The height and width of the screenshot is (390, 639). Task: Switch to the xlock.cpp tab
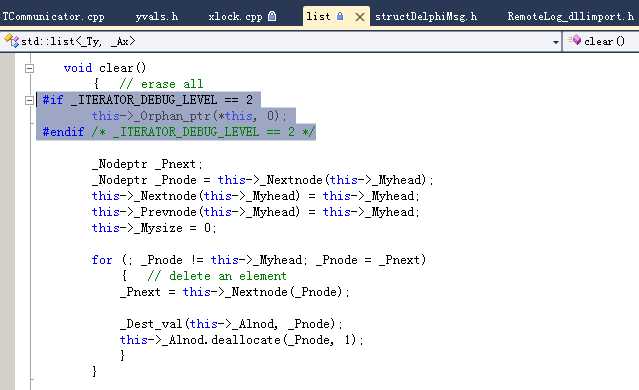(235, 17)
